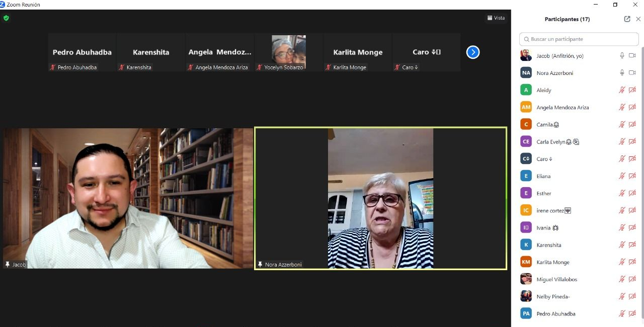644x327 pixels.
Task: Click Eliana's muted microphone icon
Action: tap(622, 176)
